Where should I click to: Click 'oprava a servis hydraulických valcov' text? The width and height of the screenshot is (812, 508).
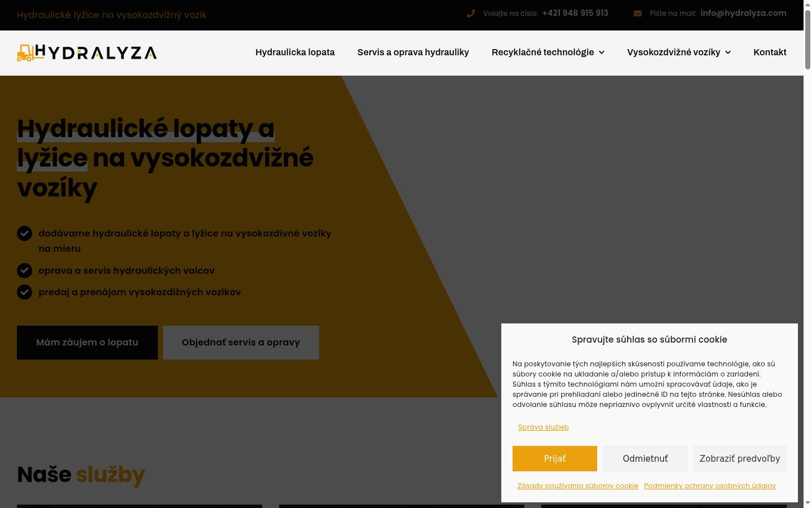(x=126, y=271)
